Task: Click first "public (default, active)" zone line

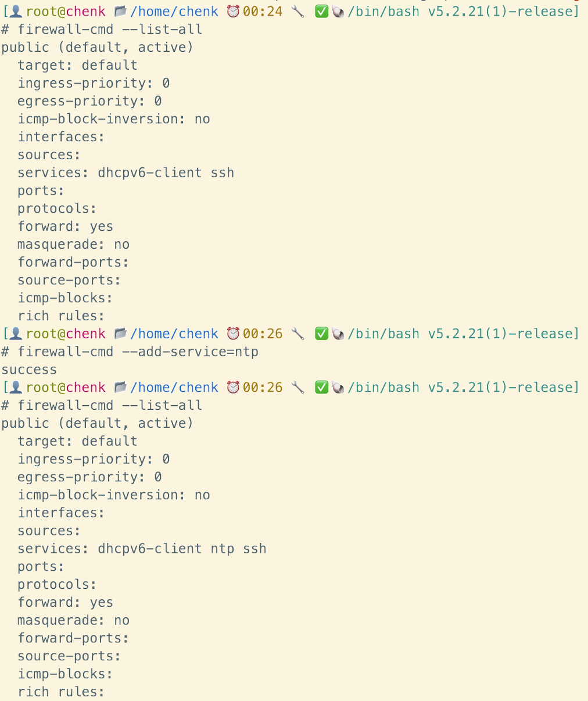Action: pos(97,47)
